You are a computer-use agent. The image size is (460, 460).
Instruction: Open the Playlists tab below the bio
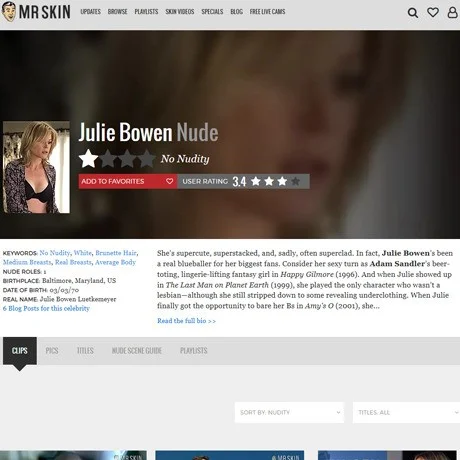pos(194,351)
